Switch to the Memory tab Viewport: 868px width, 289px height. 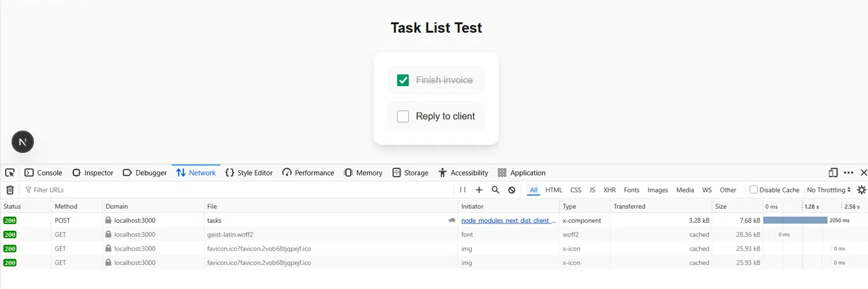coord(363,173)
